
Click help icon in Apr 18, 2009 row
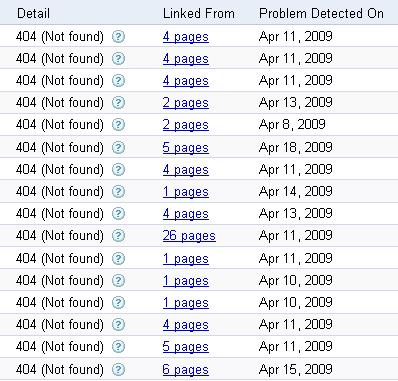[118, 147]
